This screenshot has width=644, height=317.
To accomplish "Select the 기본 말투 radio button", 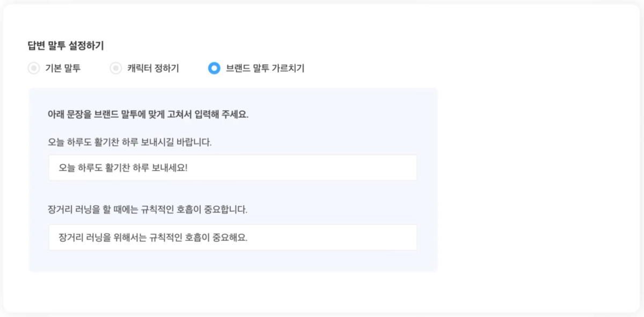I will pyautogui.click(x=34, y=68).
